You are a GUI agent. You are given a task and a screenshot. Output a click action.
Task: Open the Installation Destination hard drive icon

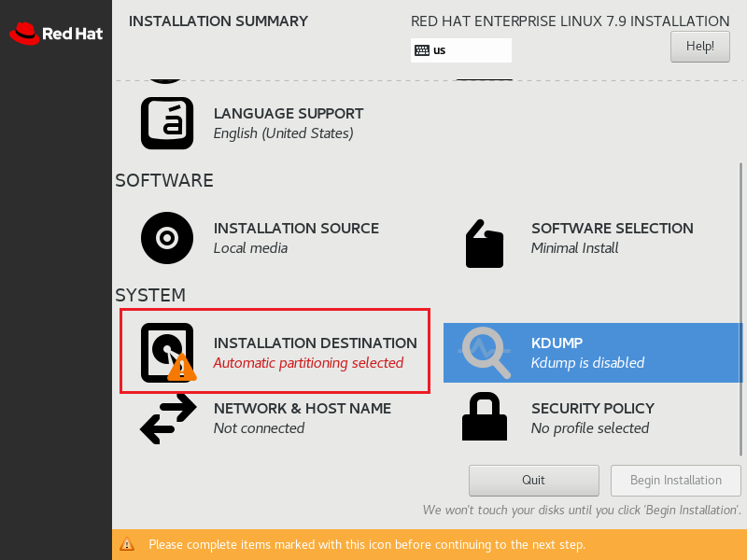(168, 353)
